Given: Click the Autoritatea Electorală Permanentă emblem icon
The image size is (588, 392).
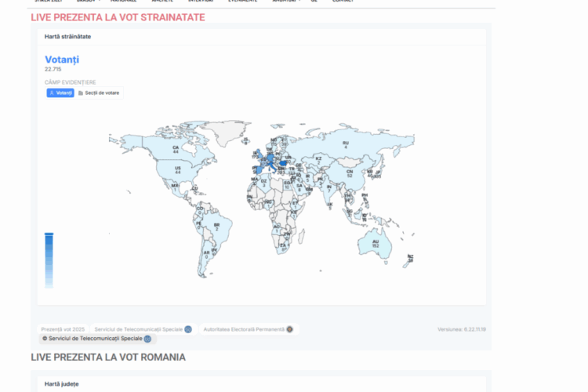Looking at the screenshot, I should point(290,329).
